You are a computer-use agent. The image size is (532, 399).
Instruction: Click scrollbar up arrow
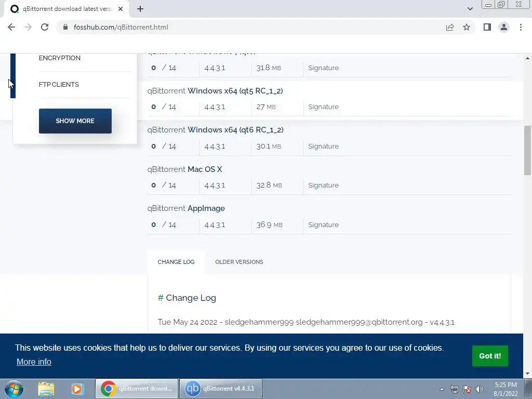click(x=527, y=58)
